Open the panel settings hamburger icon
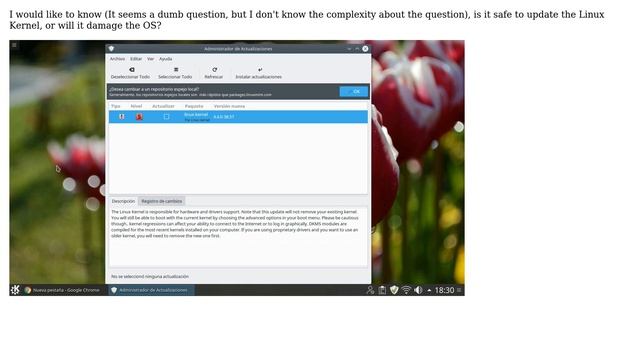This screenshot has width=640, height=360. click(x=459, y=290)
